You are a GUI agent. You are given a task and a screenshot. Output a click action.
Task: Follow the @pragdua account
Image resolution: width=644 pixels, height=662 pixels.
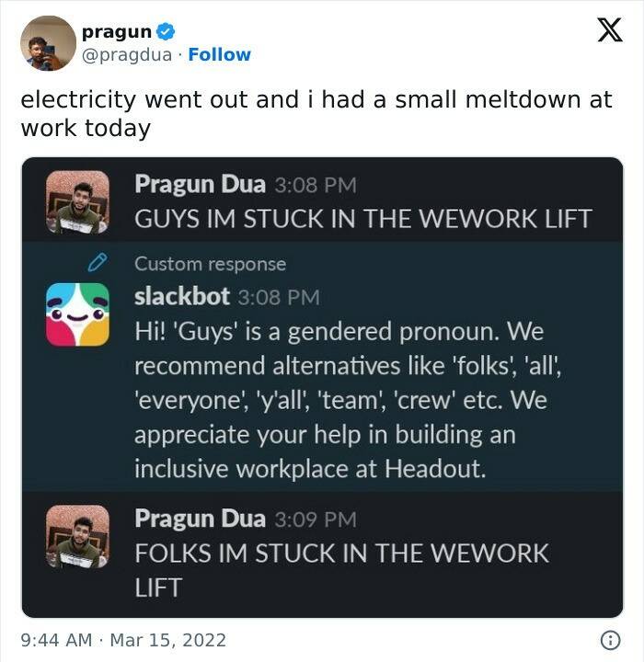(219, 55)
